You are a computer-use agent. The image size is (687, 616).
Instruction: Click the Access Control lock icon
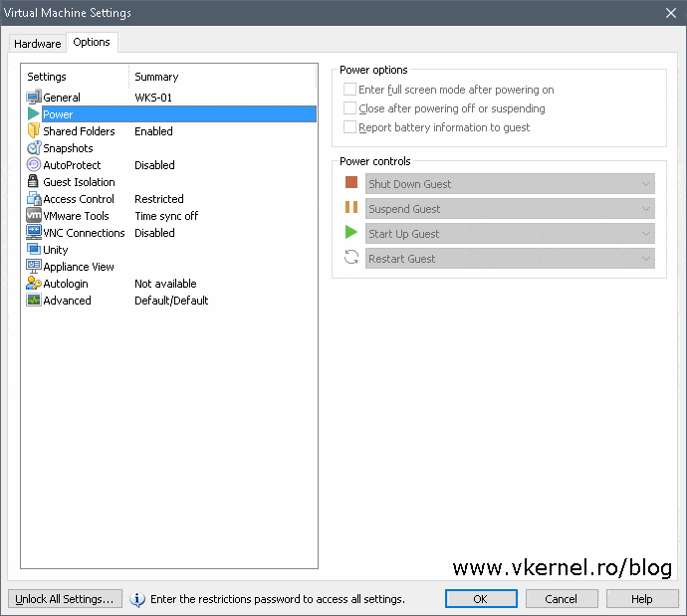tap(34, 198)
